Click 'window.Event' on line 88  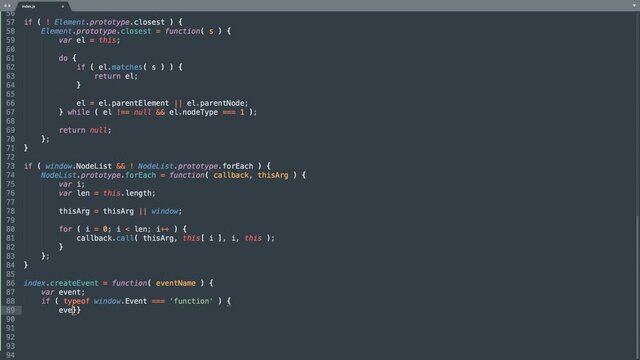tap(120, 301)
